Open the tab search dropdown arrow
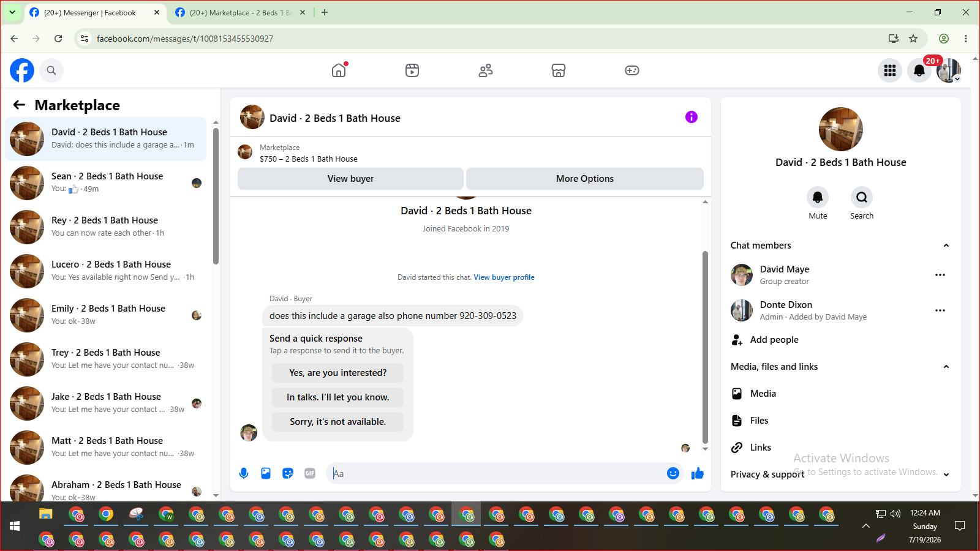Viewport: 980px width, 551px height. point(12,12)
